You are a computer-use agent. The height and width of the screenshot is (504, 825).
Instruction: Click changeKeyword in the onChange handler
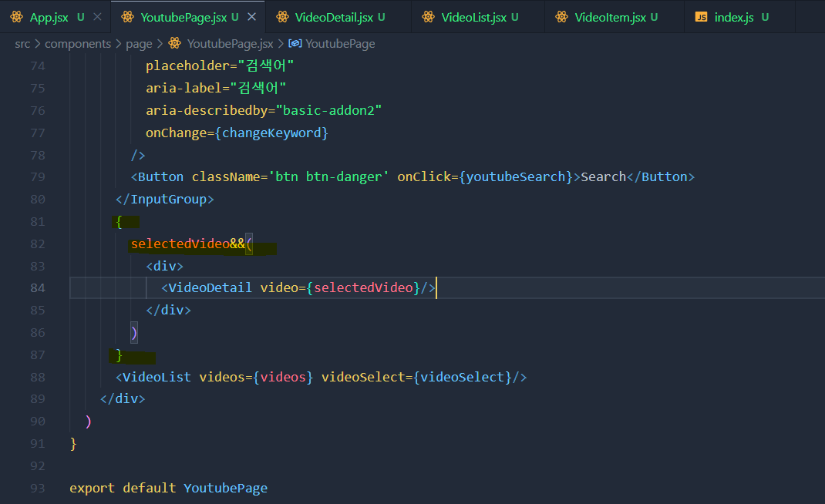pos(271,133)
